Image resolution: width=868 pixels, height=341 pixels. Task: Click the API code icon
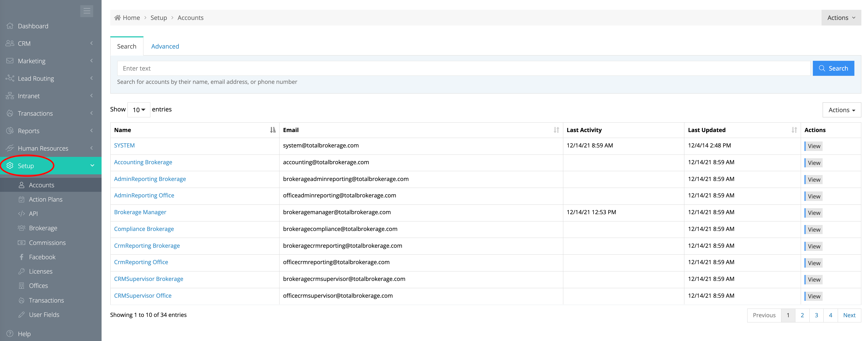(22, 213)
